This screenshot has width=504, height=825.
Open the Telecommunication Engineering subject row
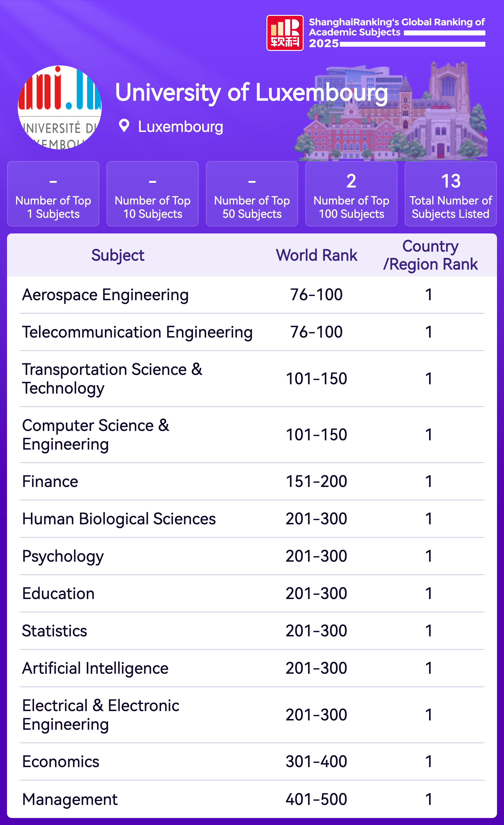tap(137, 332)
